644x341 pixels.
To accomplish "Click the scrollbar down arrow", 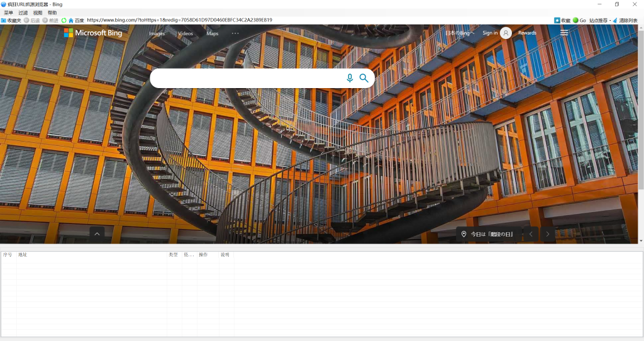I will pyautogui.click(x=641, y=241).
